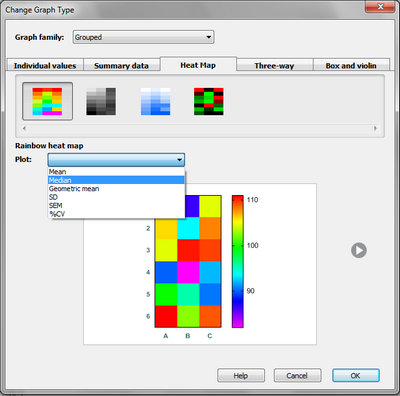
Task: Select the grayscale heat map thumbnail
Action: tap(101, 101)
